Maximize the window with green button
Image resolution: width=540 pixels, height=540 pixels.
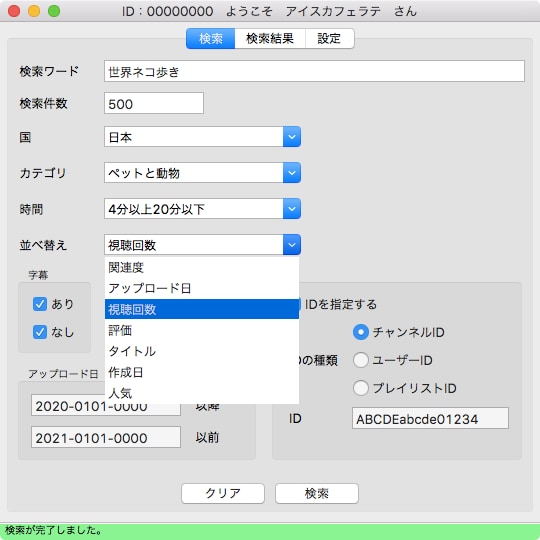click(x=54, y=11)
